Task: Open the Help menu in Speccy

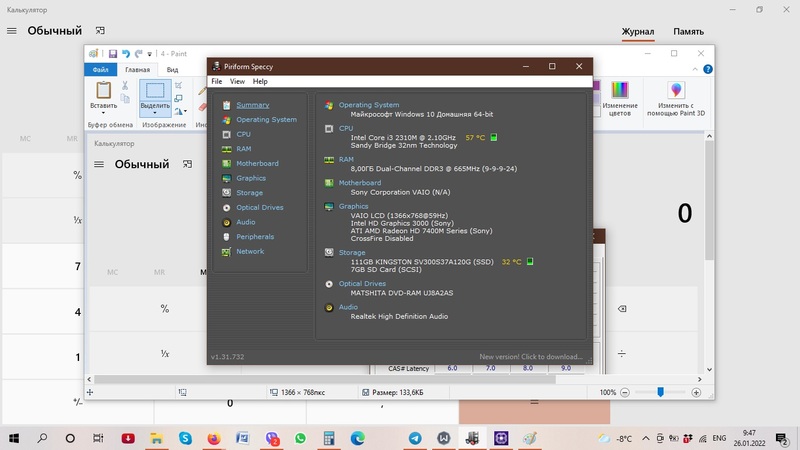Action: coord(260,82)
